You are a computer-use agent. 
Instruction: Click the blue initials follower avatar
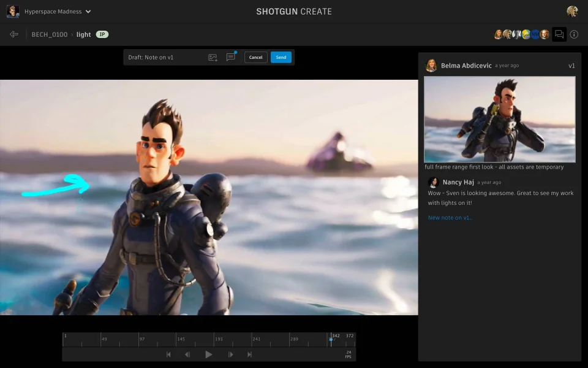coord(535,34)
